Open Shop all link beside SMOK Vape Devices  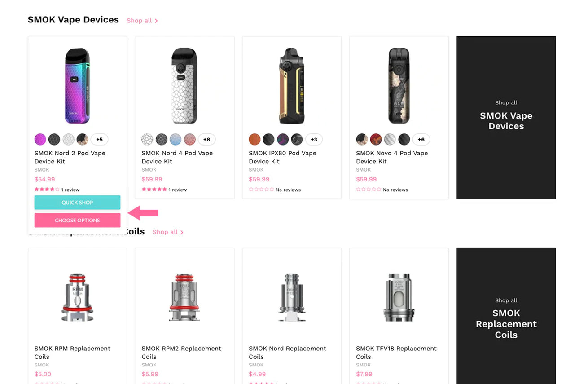tap(142, 21)
